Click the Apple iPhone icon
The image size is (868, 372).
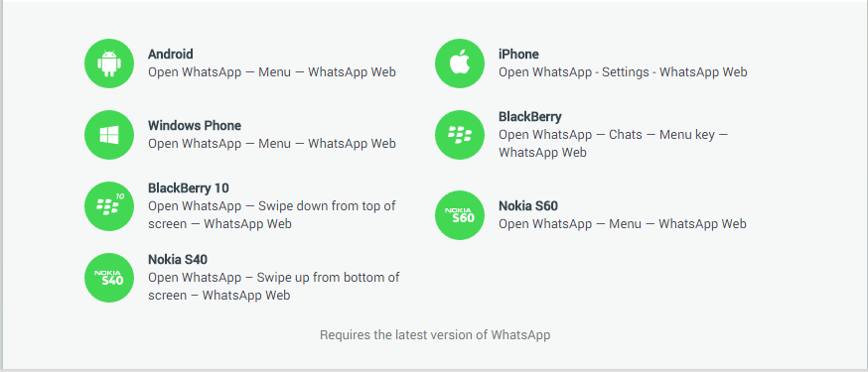pos(460,63)
